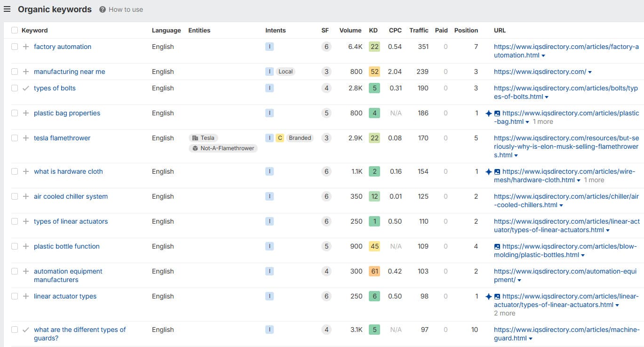Toggle the select-all checkbox in Keyword header

tap(15, 30)
